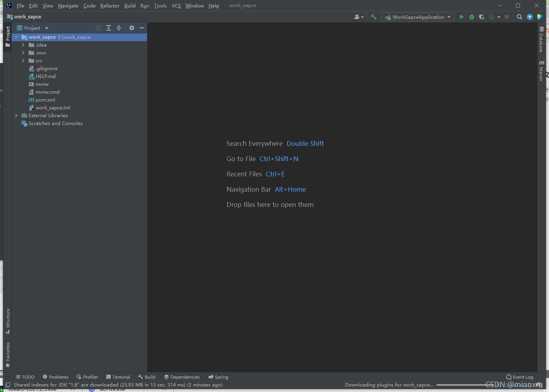549x392 pixels.
Task: Open the WorkSapceApplication run configuration dropdown
Action: point(418,17)
